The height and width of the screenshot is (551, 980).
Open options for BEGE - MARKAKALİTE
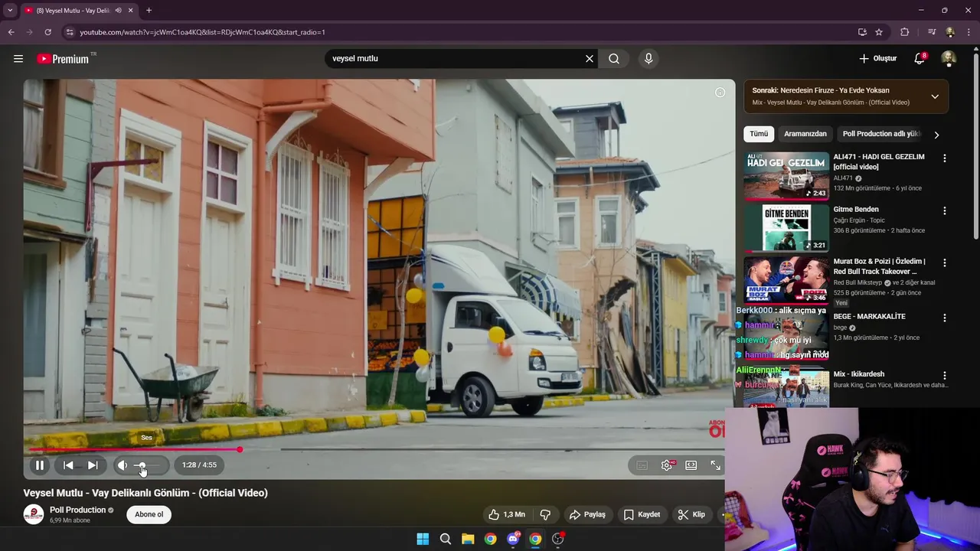click(944, 318)
